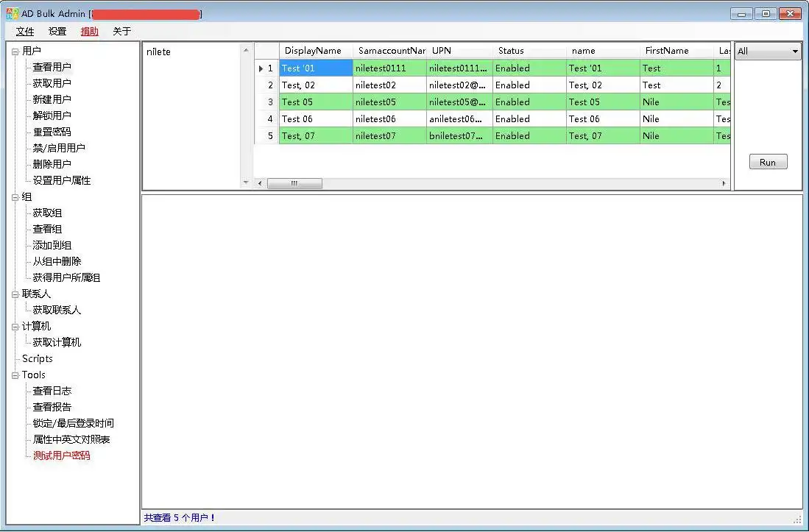The width and height of the screenshot is (809, 532).
Task: Click the cell niletest0111 in SamaccountName
Action: coord(389,68)
